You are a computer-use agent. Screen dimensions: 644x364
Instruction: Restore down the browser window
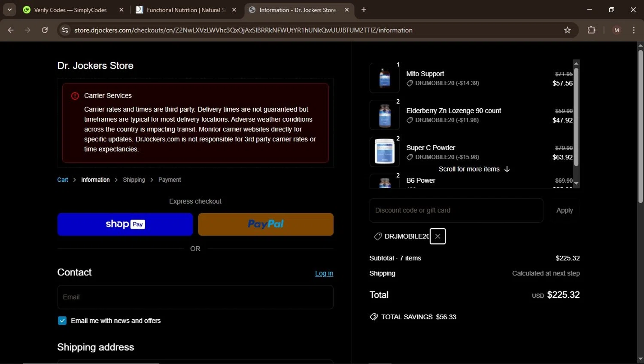pos(611,9)
